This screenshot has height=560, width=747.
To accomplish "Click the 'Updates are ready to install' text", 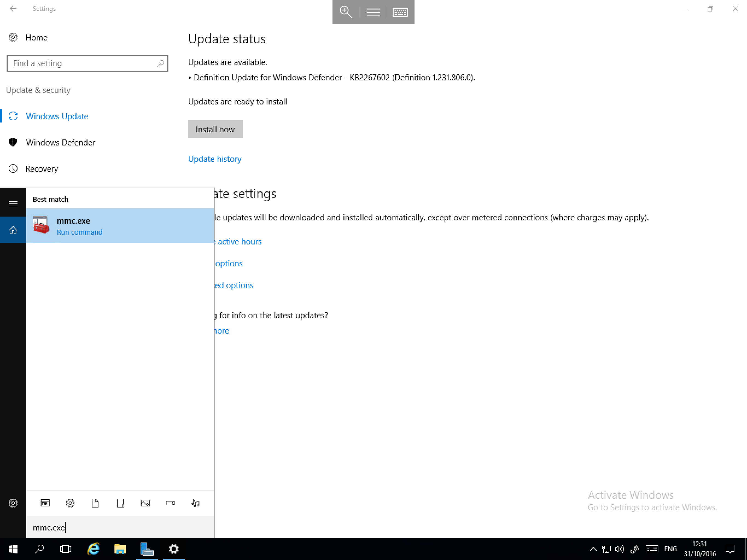I will (x=237, y=102).
